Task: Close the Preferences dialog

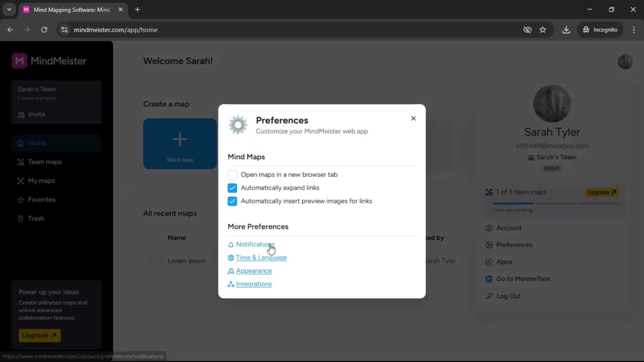Action: point(413,118)
